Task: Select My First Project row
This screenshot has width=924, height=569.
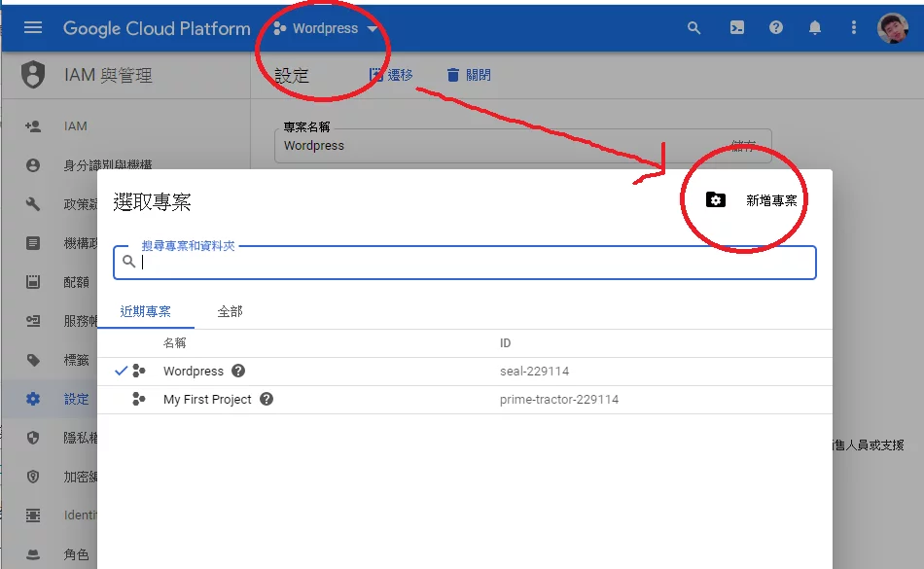Action: pos(464,400)
